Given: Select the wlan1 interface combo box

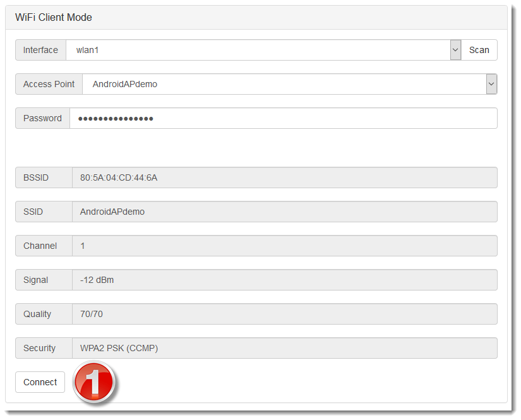Looking at the screenshot, I should 258,50.
